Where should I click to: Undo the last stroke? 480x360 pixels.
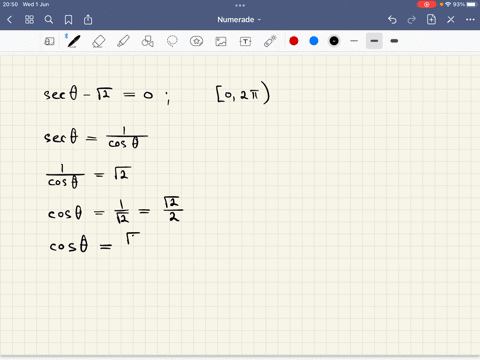(x=392, y=20)
